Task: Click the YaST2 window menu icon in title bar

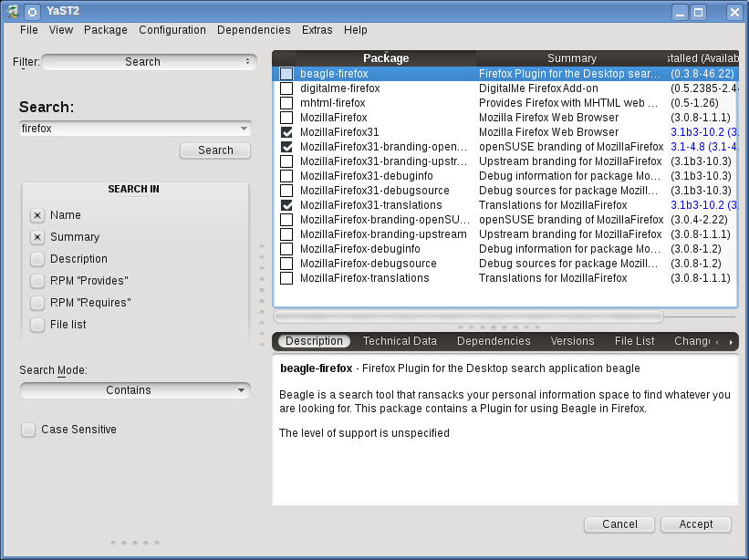Action: click(x=13, y=12)
